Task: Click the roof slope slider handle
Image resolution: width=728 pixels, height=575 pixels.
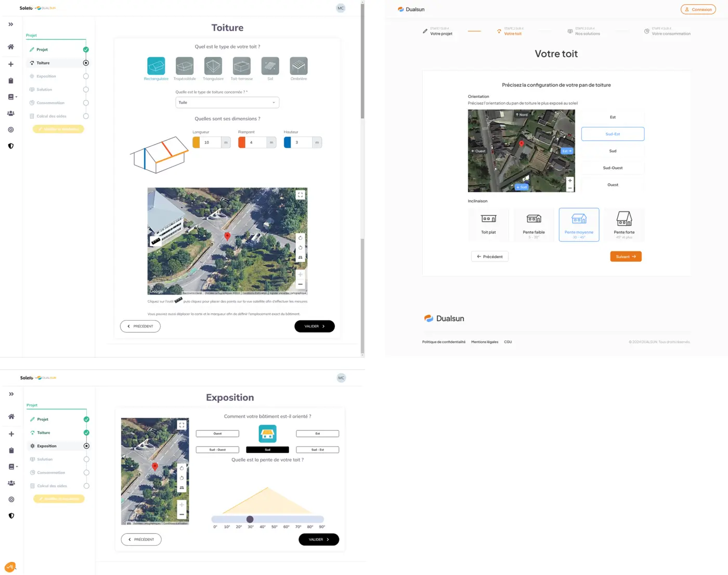Action: [250, 519]
